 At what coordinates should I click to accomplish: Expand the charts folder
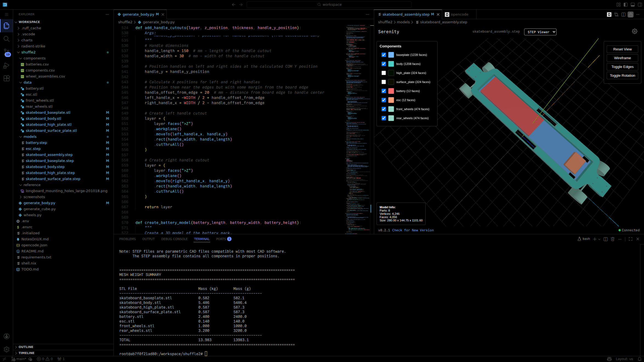pos(27,40)
